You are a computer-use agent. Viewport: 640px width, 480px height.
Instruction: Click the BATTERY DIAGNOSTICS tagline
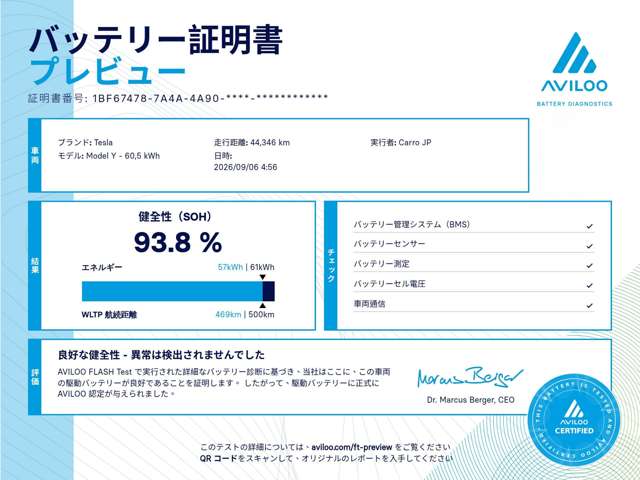click(x=574, y=104)
